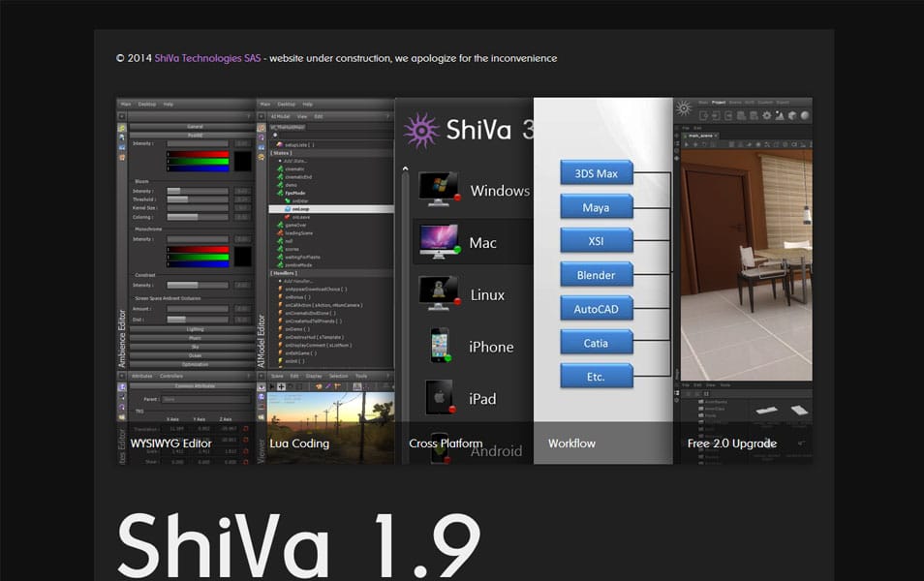Select the cinematicEnd state
This screenshot has width=924, height=581.
(x=298, y=177)
